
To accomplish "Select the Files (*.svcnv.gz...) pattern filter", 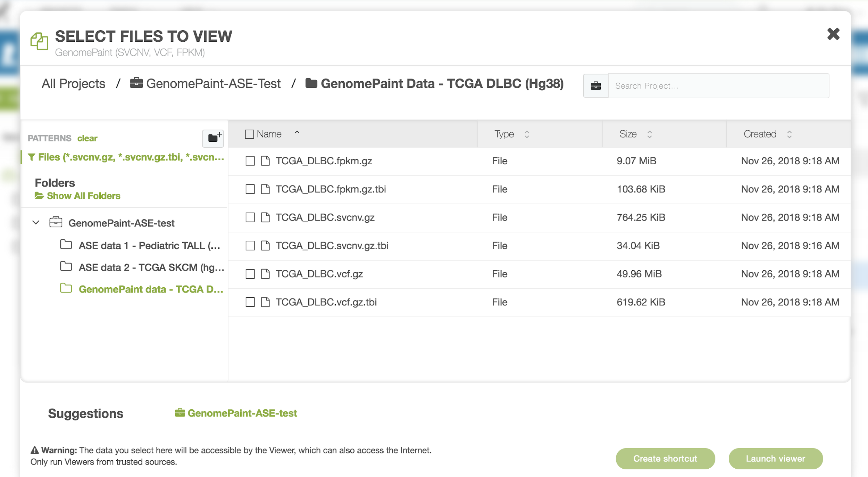I will [x=126, y=157].
